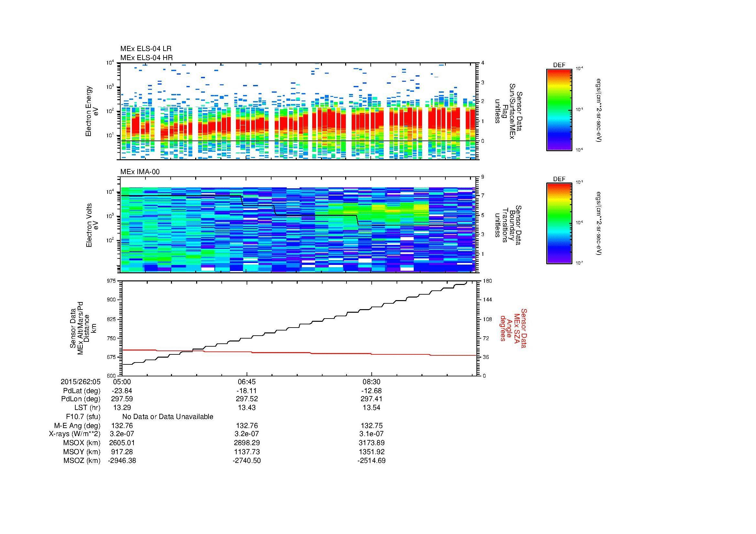Click the '180' SZA axis tick

pyautogui.click(x=487, y=281)
